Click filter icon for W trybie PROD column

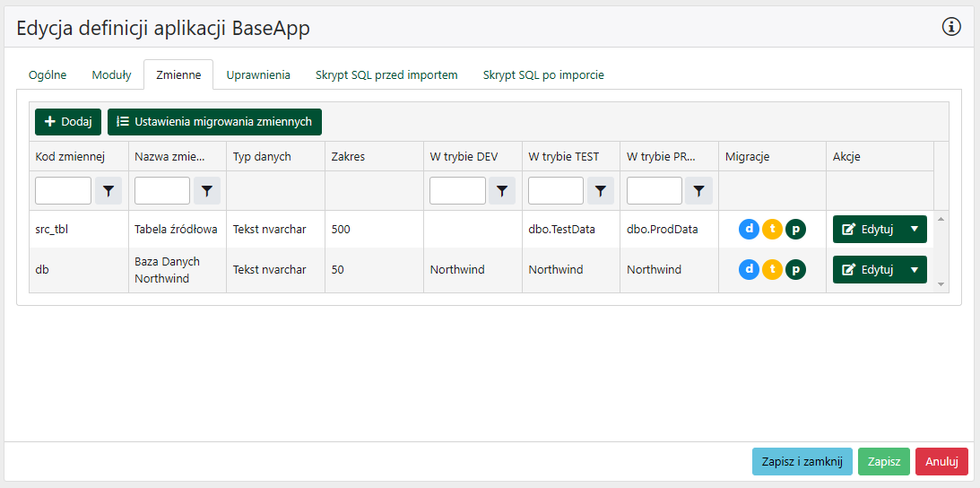point(698,191)
